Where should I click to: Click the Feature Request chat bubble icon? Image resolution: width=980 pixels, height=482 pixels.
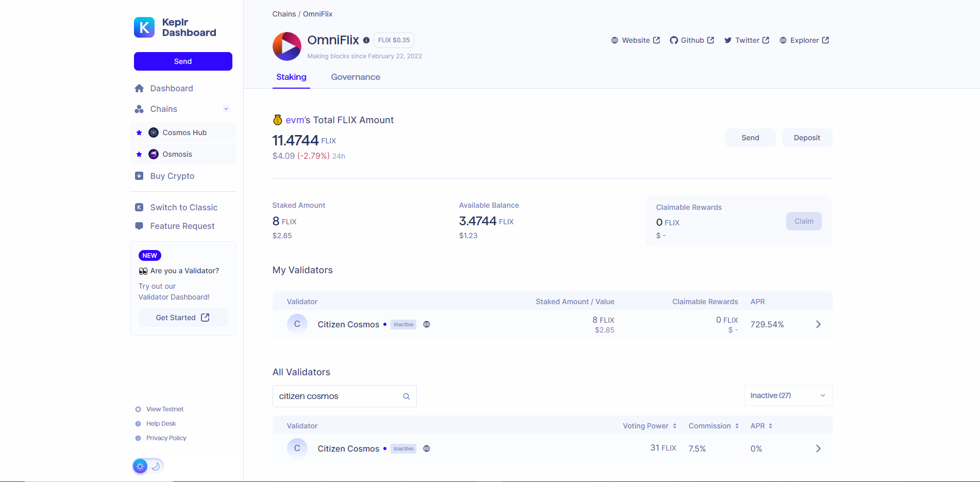click(139, 226)
